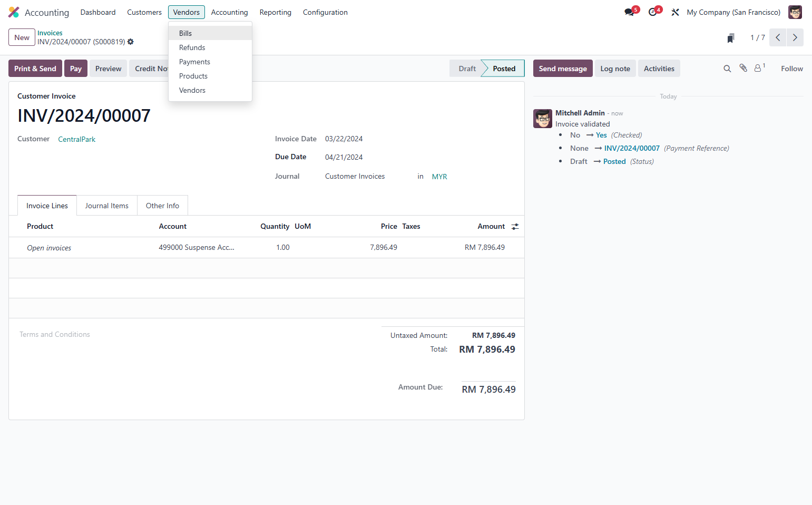The height and width of the screenshot is (505, 812).
Task: Click the Terms and Conditions field
Action: pos(55,334)
